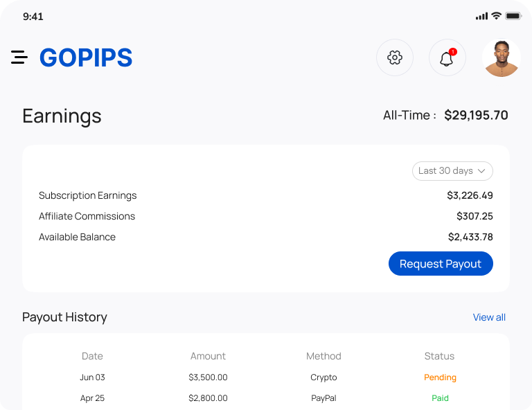The width and height of the screenshot is (532, 410).
Task: Click the All-Time earnings total
Action: point(476,115)
